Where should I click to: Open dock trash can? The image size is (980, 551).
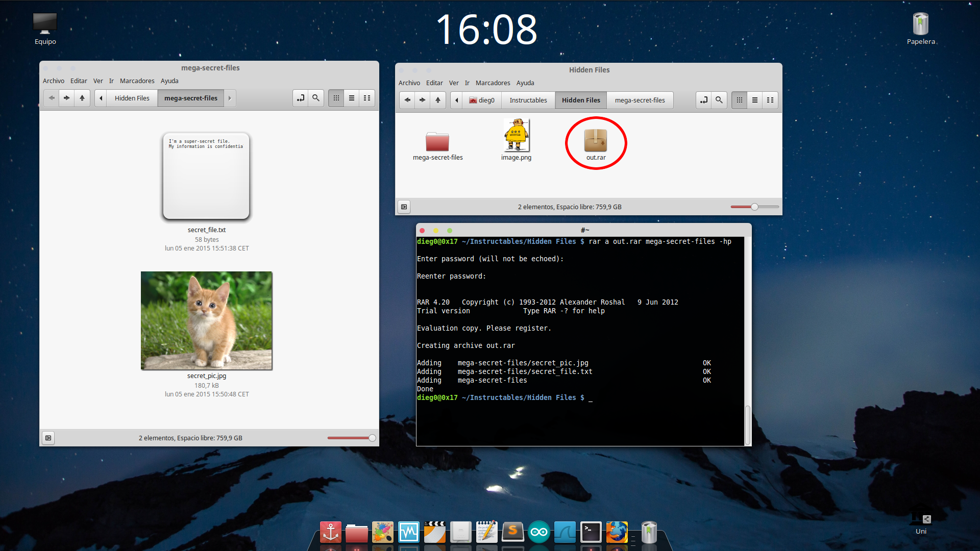coord(649,532)
